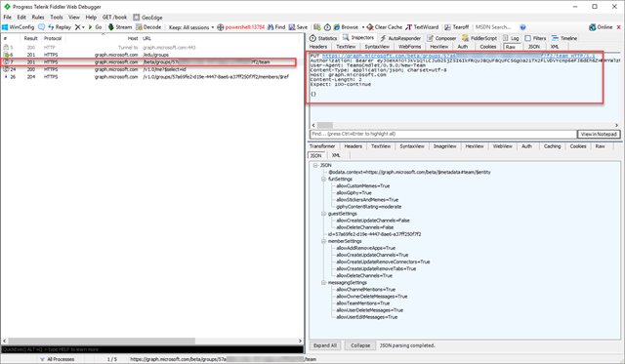Viewport: 625px width, 364px height.
Task: Click the All Processes status bar filter
Action: pos(57,359)
